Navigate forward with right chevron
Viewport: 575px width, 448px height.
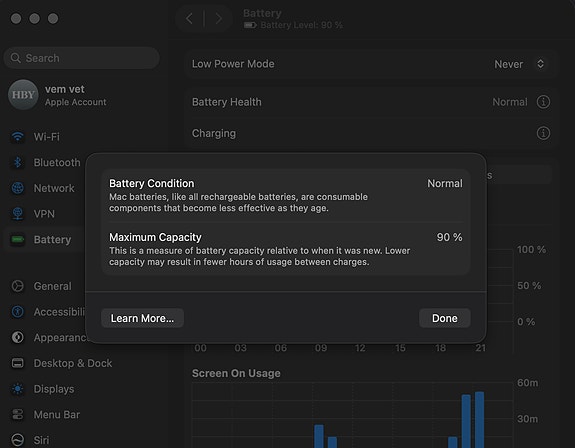pos(219,18)
